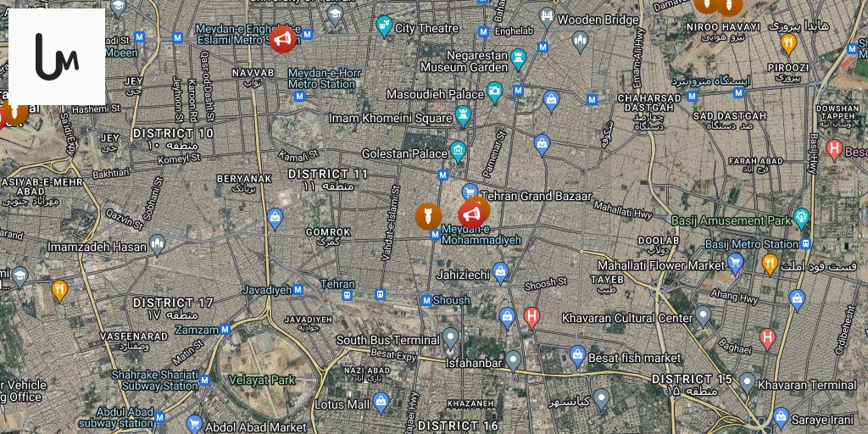Image resolution: width=868 pixels, height=434 pixels.
Task: Click the red megaphone marker at Tehran Grand Bazaar
Action: [471, 214]
